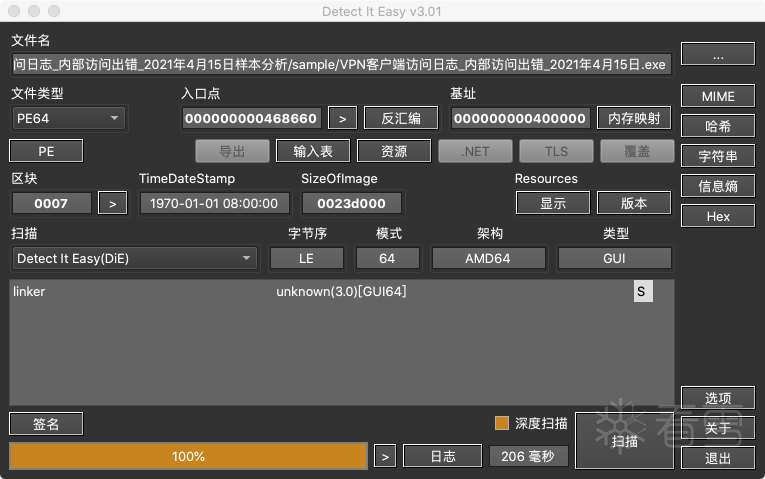Open the 输入表 (import table) button
Image resolution: width=765 pixels, height=479 pixels.
point(313,151)
